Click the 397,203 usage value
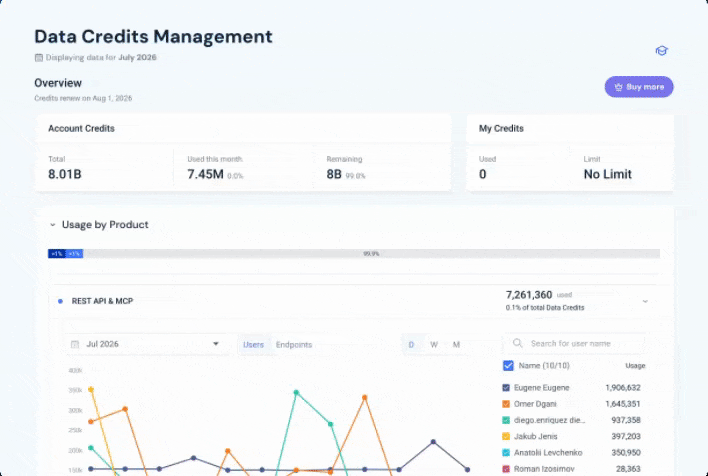708x476 pixels. 626,436
